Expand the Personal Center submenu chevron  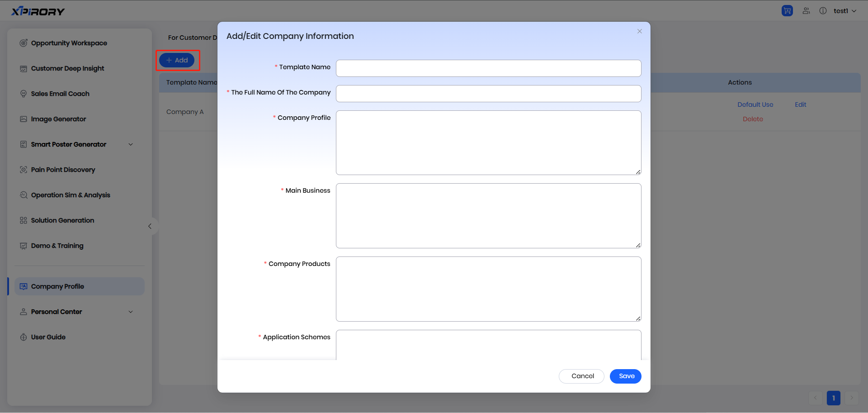click(131, 312)
